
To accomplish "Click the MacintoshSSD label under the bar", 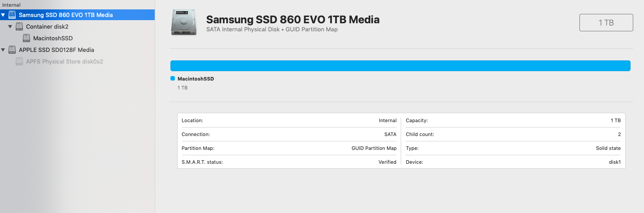I will [x=196, y=78].
